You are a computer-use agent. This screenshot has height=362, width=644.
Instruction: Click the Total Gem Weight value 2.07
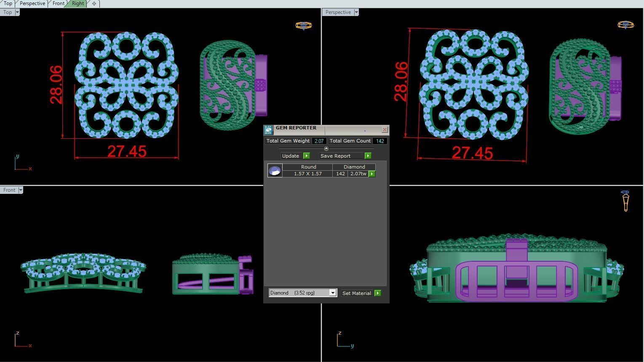319,141
